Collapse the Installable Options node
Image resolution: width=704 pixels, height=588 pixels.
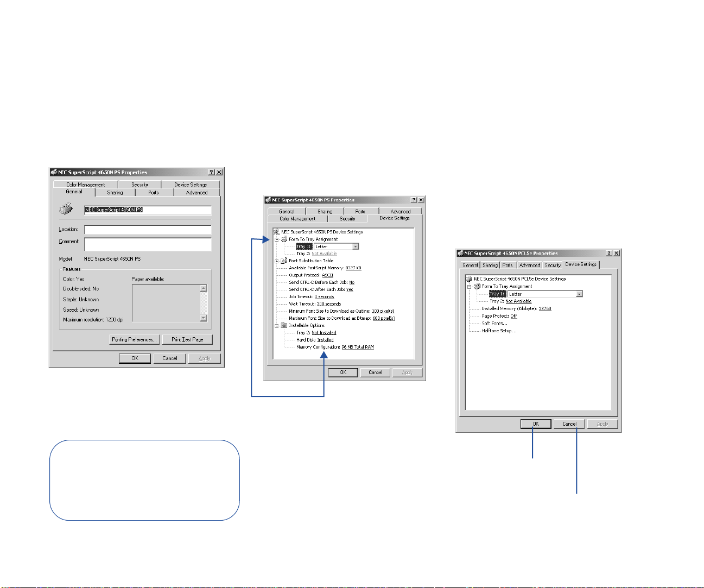point(276,326)
